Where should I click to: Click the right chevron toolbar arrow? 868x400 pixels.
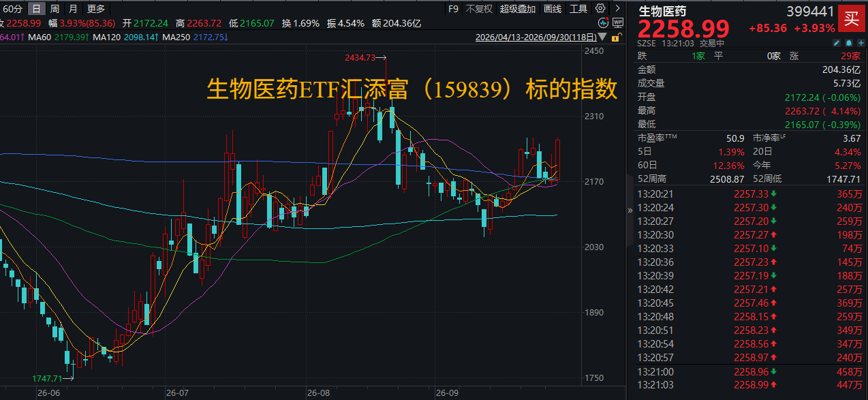pos(617,9)
